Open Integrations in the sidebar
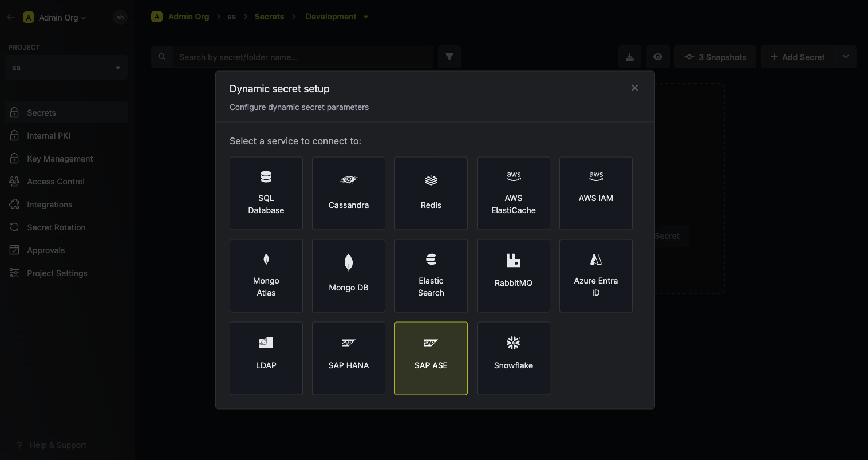The width and height of the screenshot is (868, 460). pos(66,204)
